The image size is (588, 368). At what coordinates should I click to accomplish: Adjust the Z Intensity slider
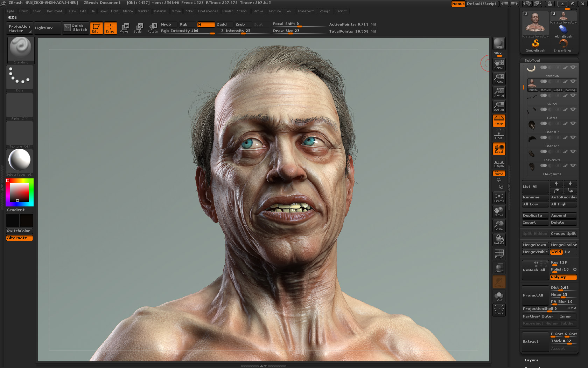[x=243, y=31]
